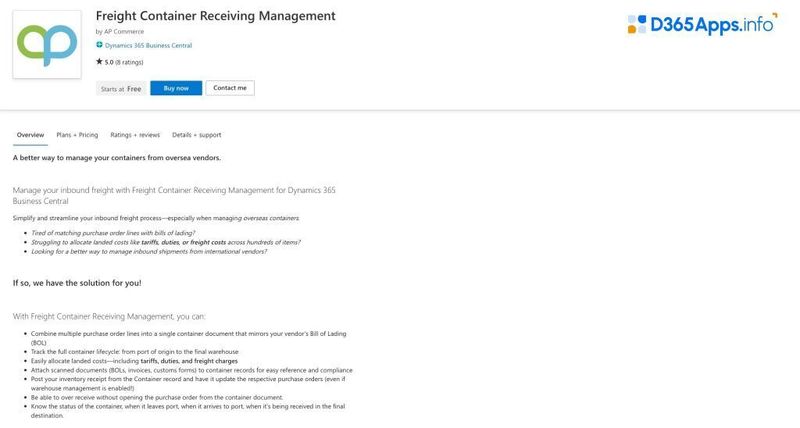Click 'With Freight Container Receiving Management, you can:' heading

(109, 316)
